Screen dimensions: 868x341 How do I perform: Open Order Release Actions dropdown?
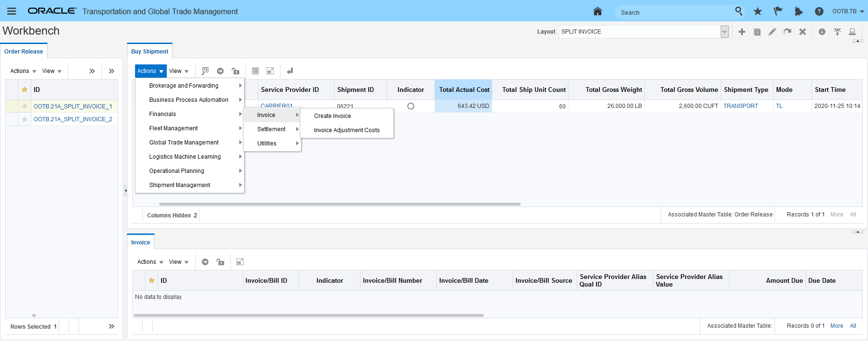[x=23, y=71]
